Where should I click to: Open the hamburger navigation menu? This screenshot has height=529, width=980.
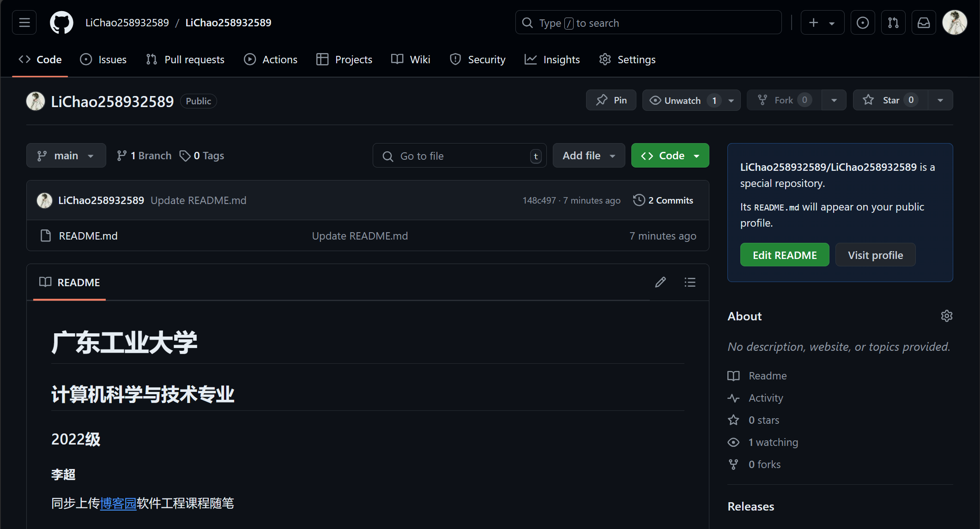tap(24, 23)
